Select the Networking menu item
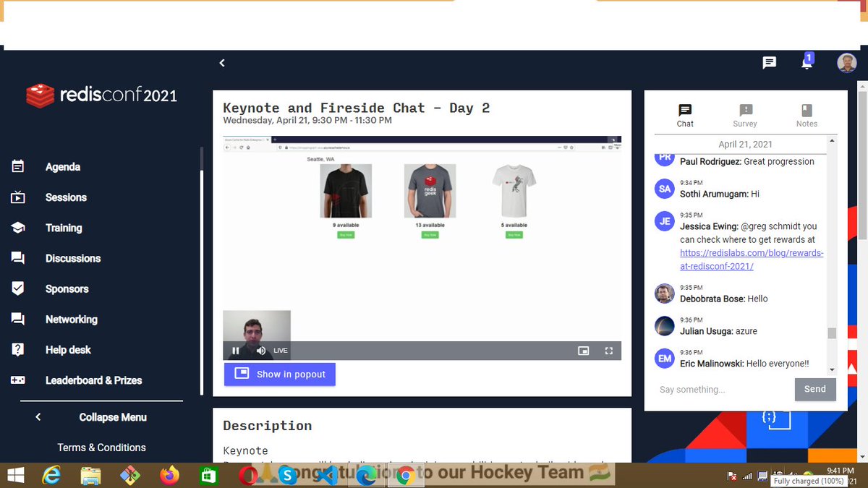The image size is (868, 488). (x=72, y=319)
